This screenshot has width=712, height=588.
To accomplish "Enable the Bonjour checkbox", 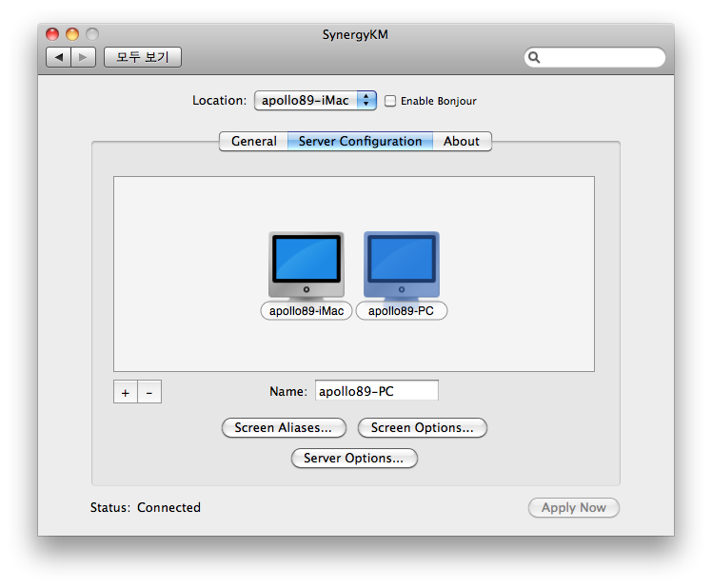I will click(x=390, y=101).
